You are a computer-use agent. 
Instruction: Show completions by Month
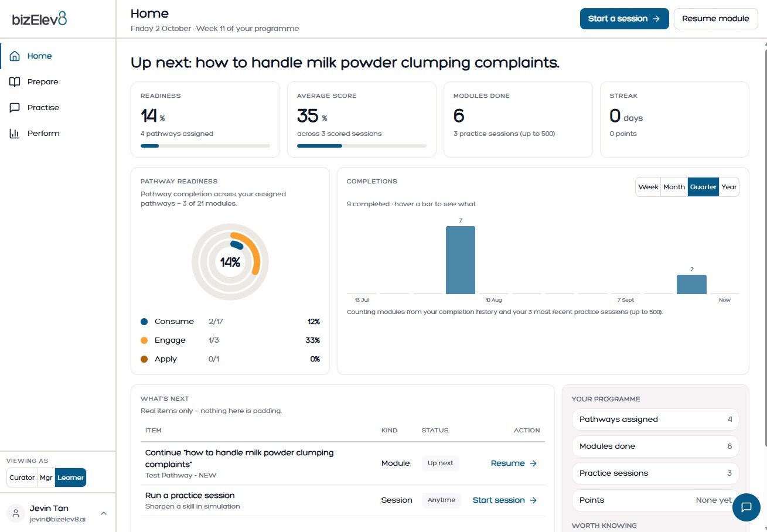[x=674, y=187]
